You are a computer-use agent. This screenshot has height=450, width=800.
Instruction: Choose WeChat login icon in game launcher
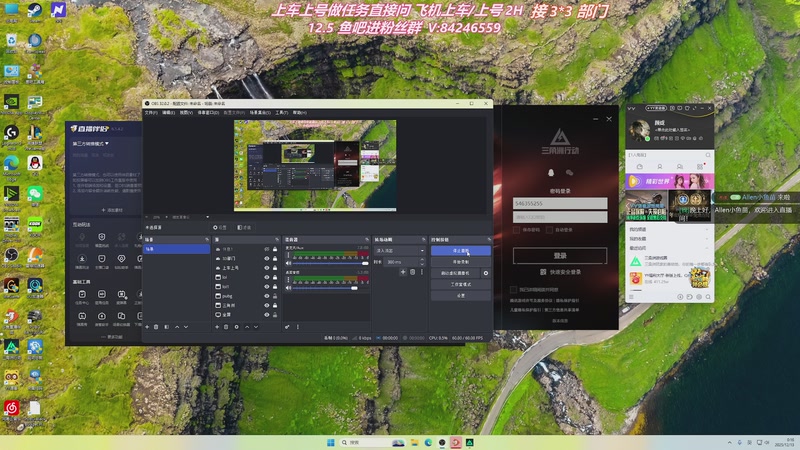(x=569, y=173)
